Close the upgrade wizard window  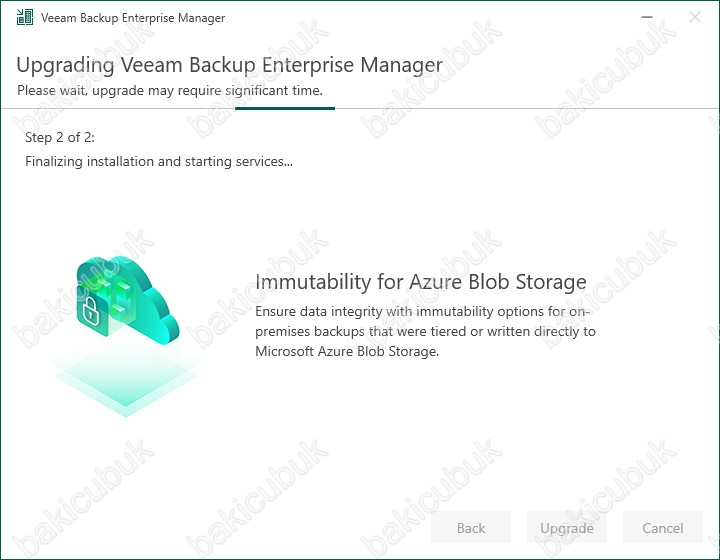tap(695, 17)
